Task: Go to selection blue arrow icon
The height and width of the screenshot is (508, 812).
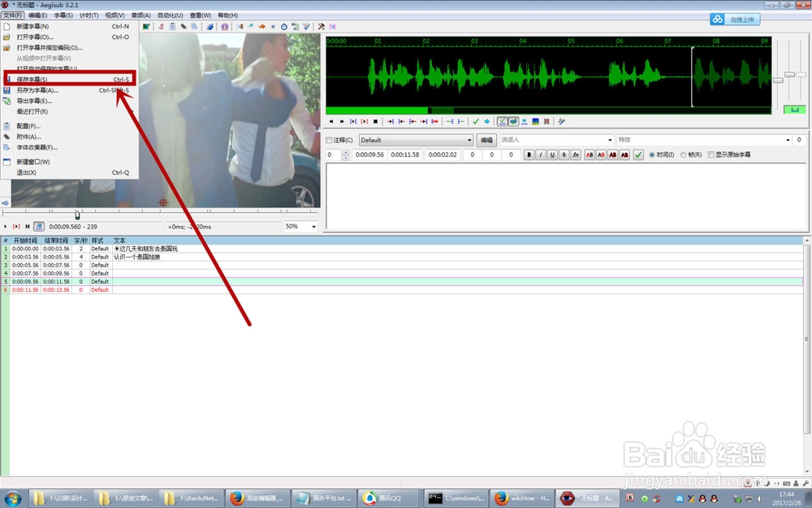Action: [486, 121]
